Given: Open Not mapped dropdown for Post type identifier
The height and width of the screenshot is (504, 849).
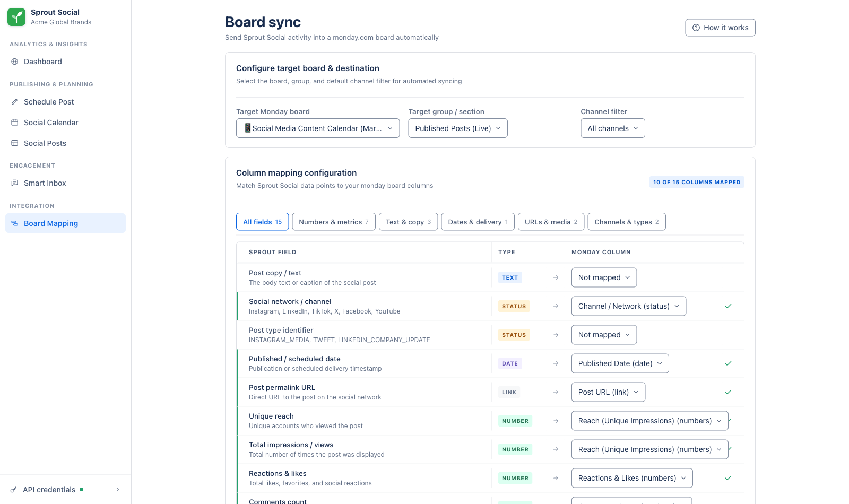Looking at the screenshot, I should click(604, 335).
